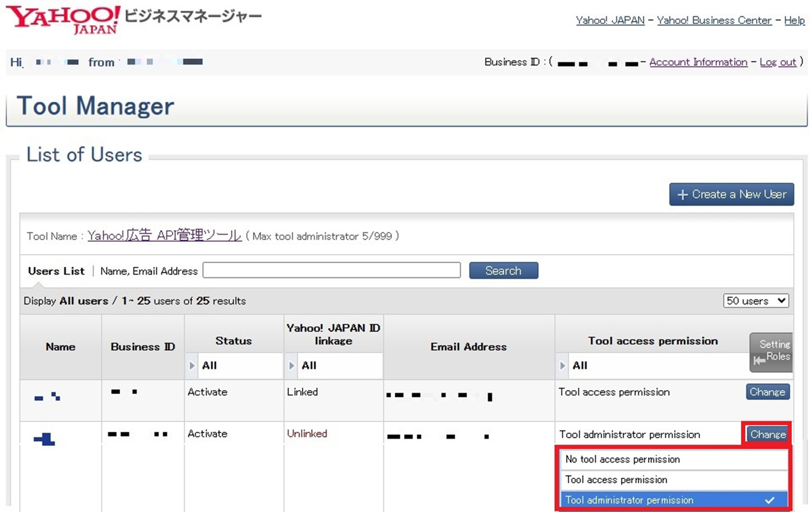Focus the Name, Email Address search field
Viewport: 812px width, 512px height.
[x=332, y=270]
